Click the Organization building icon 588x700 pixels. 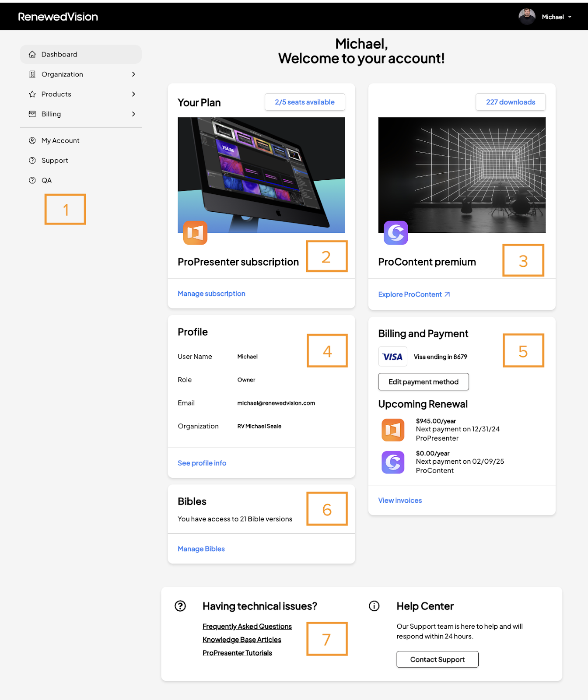click(x=32, y=74)
